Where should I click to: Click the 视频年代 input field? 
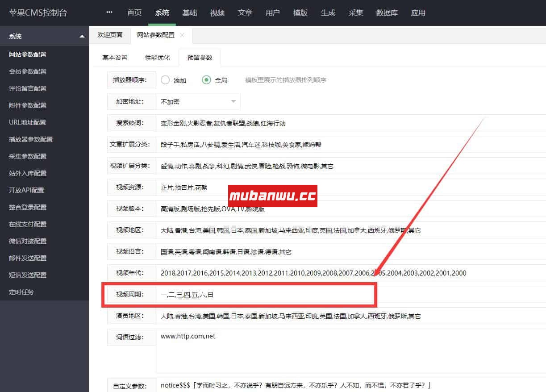tap(351, 273)
